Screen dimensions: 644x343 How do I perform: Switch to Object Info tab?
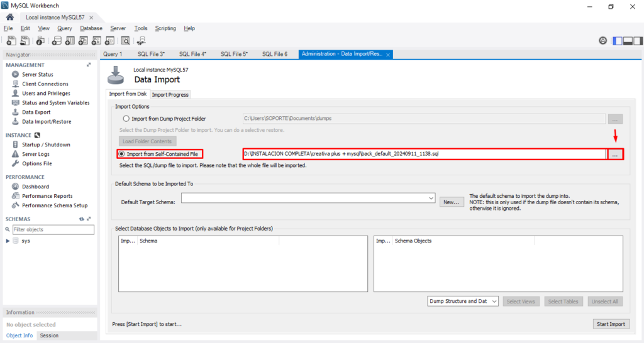[19, 335]
